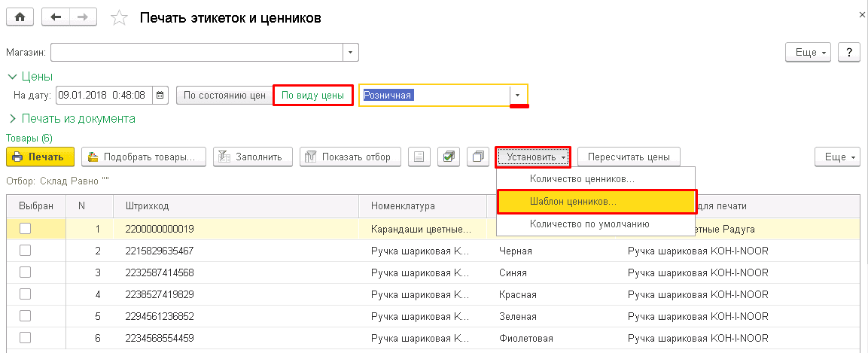Switch to 'По состоянию цен' mode
The width and height of the screenshot is (868, 353).
(x=224, y=96)
